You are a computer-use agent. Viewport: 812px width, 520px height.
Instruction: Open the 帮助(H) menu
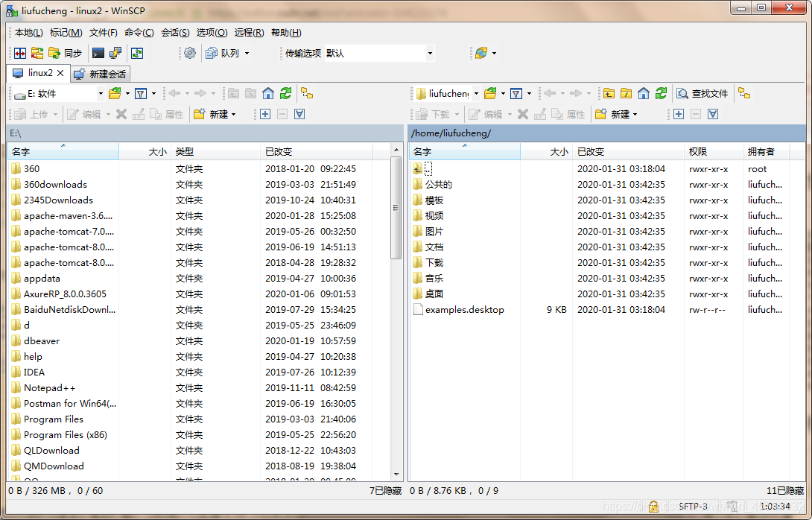pos(286,33)
